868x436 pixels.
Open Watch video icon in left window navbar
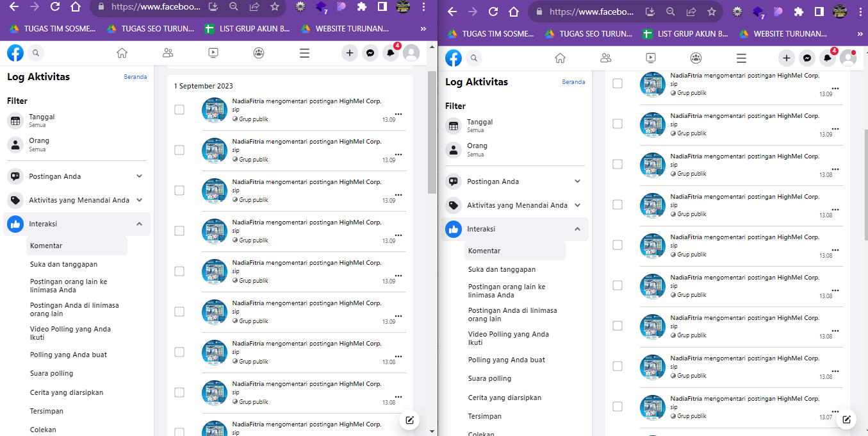[x=213, y=53]
